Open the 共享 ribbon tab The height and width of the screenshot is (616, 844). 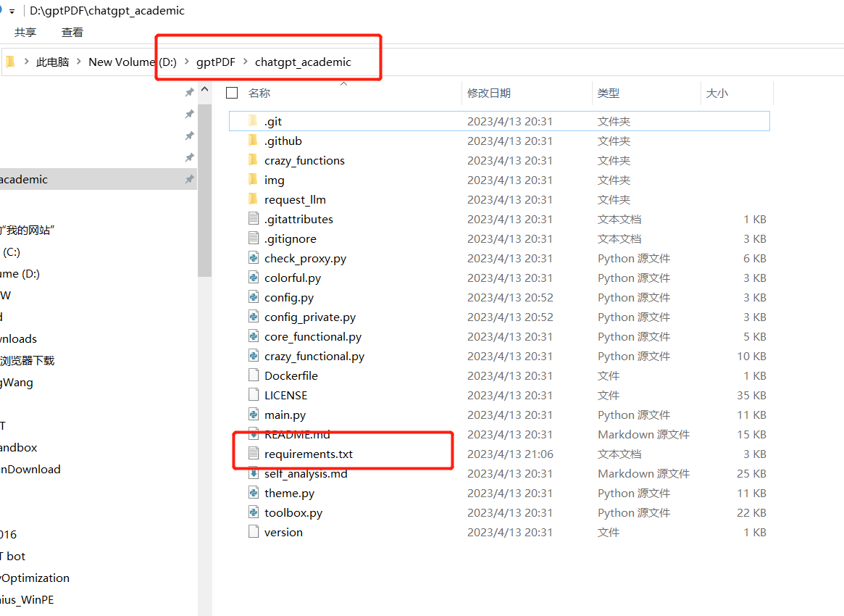coord(25,32)
